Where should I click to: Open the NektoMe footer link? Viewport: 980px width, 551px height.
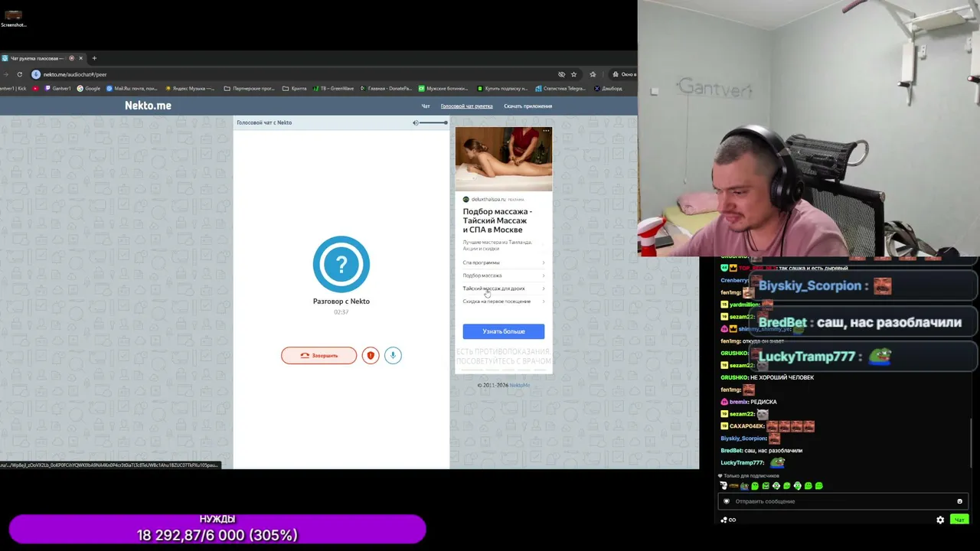tap(519, 385)
